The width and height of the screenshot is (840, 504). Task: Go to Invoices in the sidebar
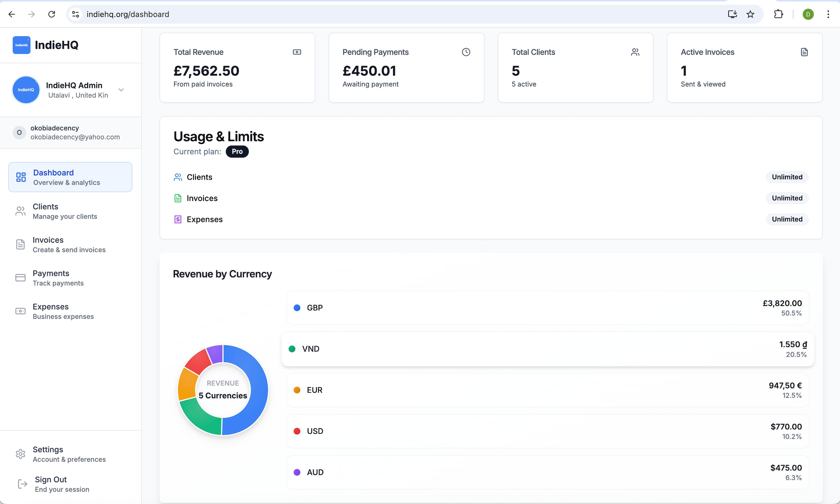pyautogui.click(x=69, y=245)
